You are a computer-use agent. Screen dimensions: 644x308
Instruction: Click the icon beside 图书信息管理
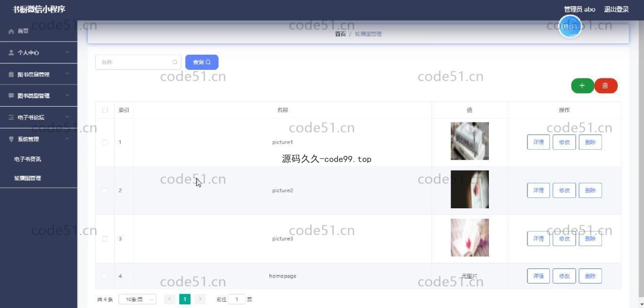11,74
